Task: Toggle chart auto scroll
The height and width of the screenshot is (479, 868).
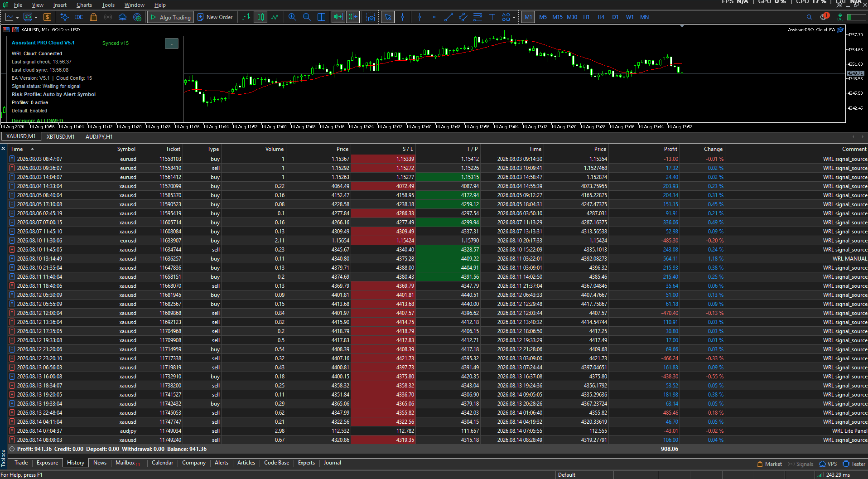Action: 338,17
